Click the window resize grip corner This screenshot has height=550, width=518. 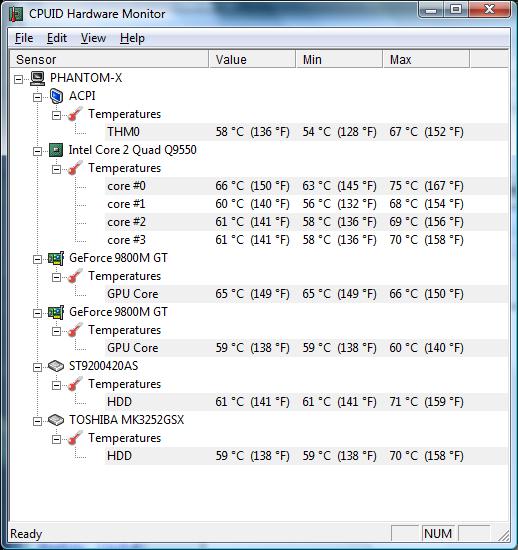coord(504,535)
